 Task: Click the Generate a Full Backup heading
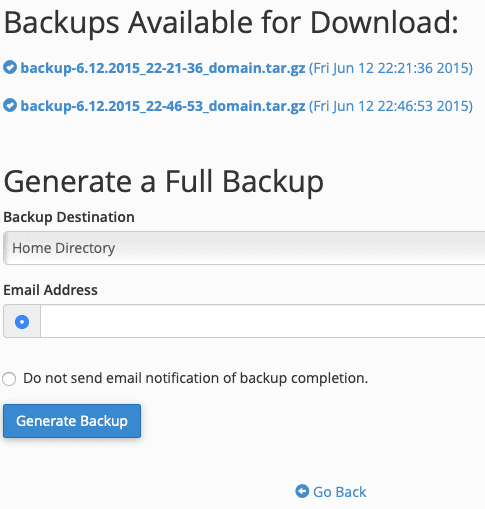coord(164,182)
